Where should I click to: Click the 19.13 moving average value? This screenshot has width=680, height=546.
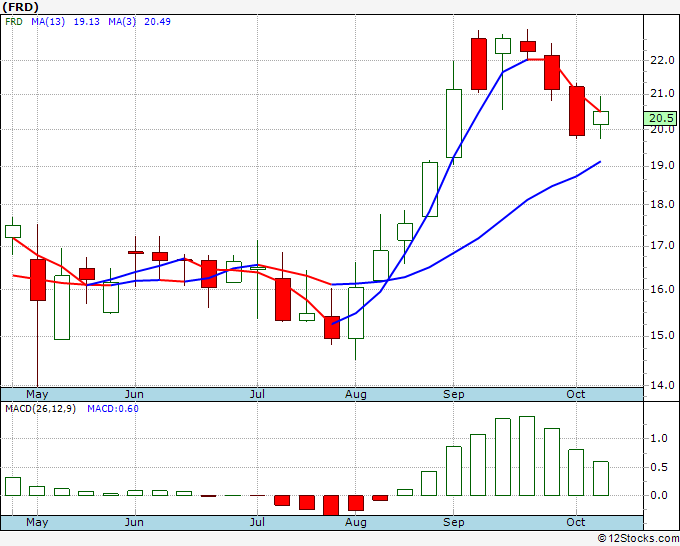point(86,22)
